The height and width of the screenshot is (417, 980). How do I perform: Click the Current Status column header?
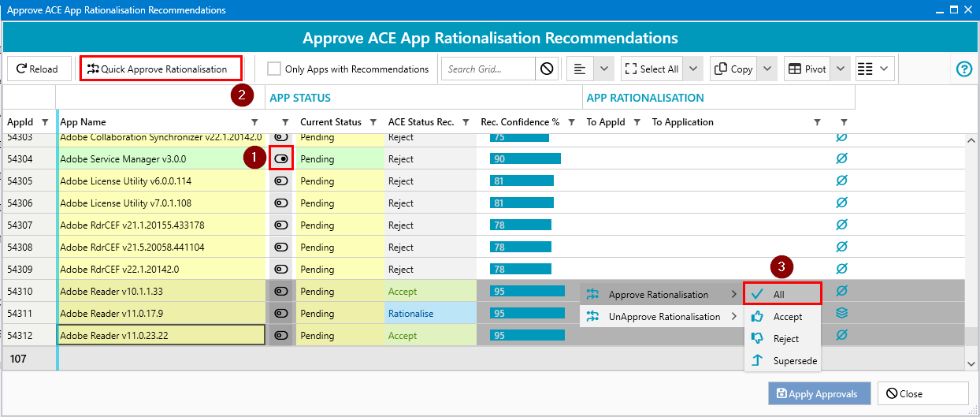[331, 122]
